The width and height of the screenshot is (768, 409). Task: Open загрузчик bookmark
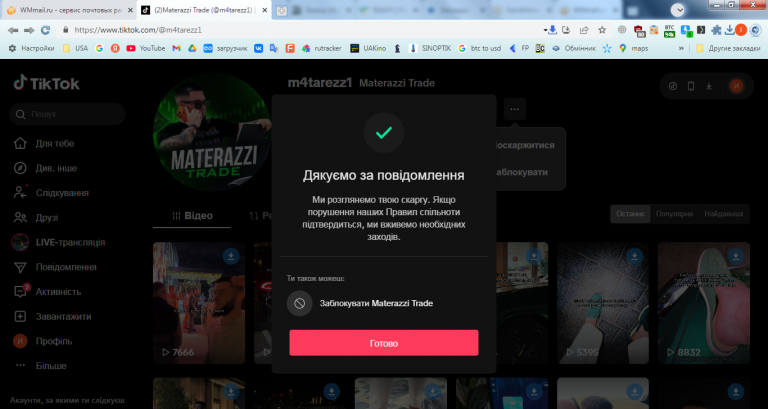click(225, 48)
